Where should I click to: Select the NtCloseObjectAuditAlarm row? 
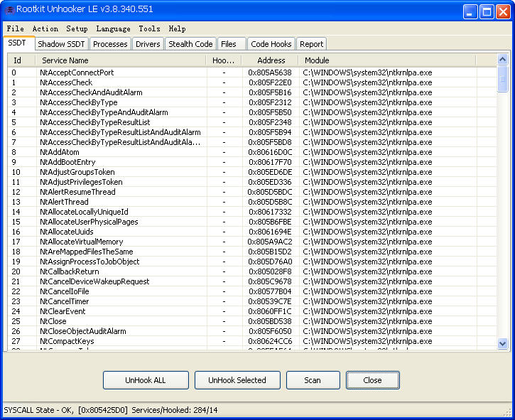point(252,331)
